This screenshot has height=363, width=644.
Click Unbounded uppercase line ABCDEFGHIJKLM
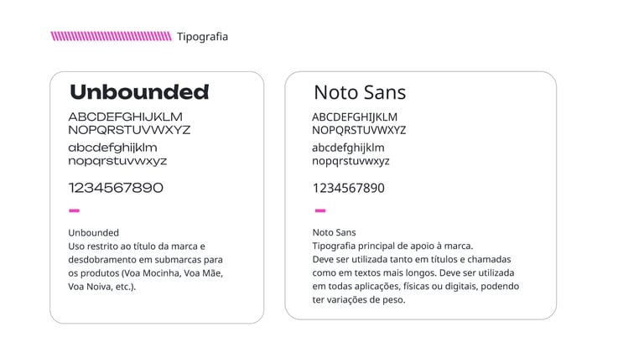click(125, 117)
